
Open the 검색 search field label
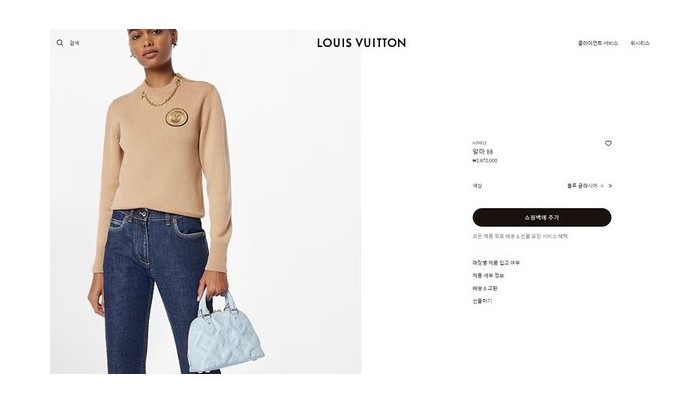(75, 43)
